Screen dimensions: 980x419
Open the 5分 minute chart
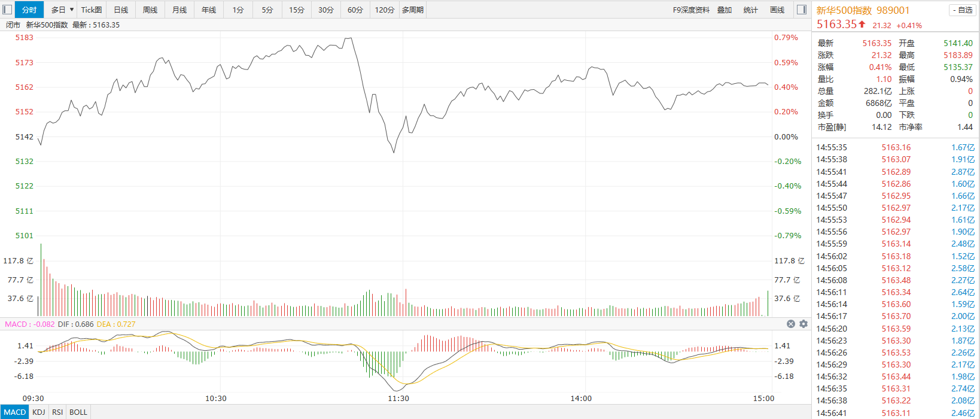pyautogui.click(x=267, y=10)
